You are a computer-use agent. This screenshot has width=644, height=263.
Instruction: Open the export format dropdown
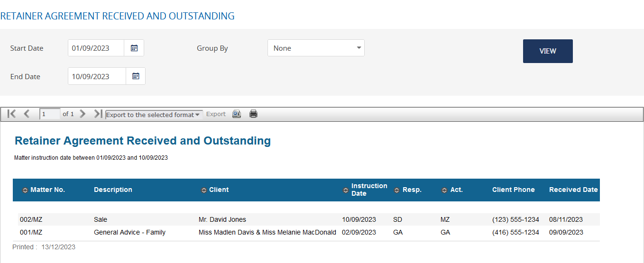(x=154, y=115)
